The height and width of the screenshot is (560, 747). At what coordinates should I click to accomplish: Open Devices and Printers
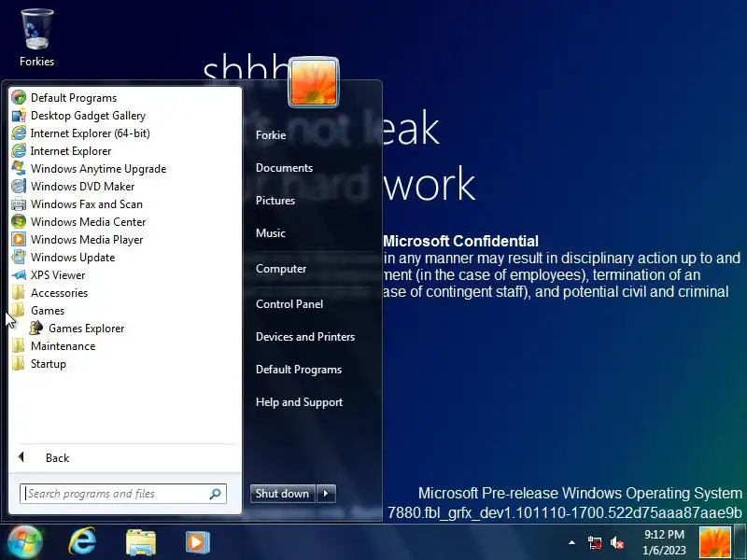coord(305,337)
